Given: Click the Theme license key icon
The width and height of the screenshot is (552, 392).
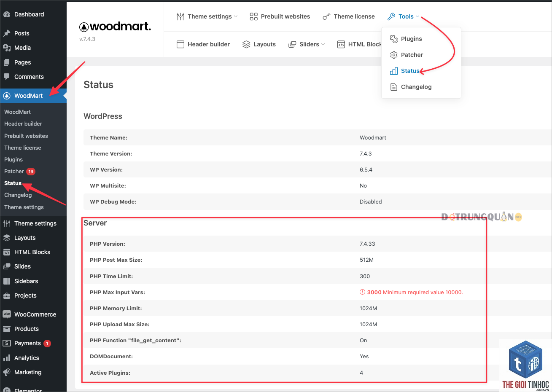Looking at the screenshot, I should (x=326, y=16).
